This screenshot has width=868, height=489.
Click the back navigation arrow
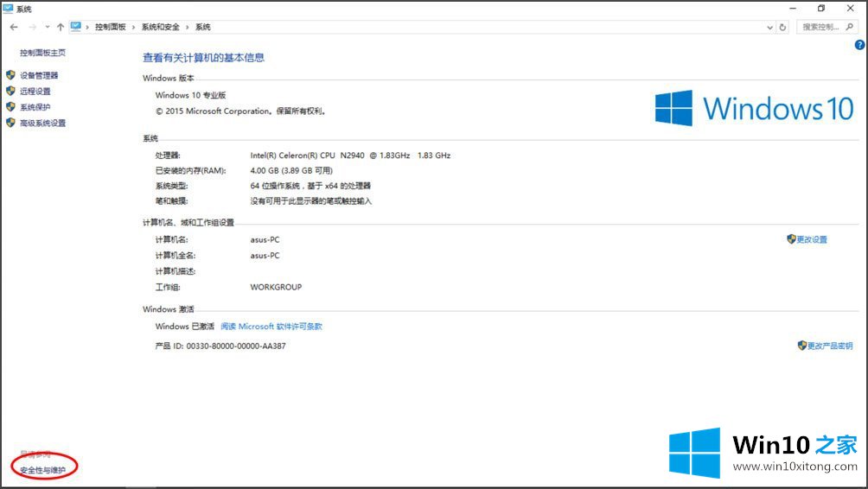14,27
